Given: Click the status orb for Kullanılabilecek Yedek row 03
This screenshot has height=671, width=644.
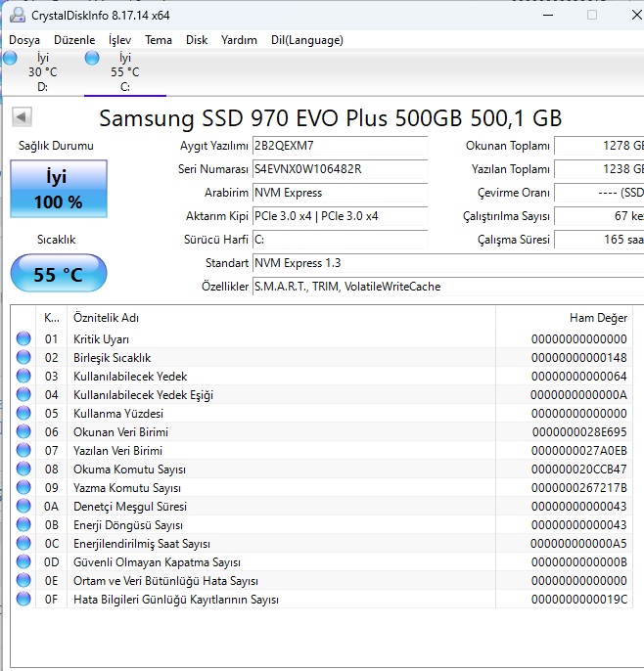Looking at the screenshot, I should (23, 376).
